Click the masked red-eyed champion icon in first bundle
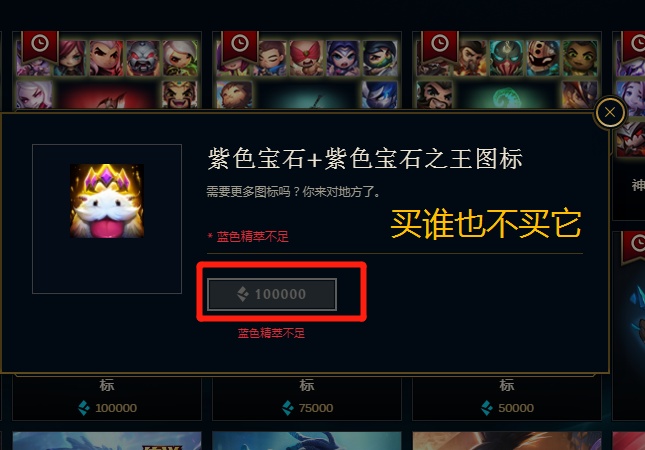Screen dimensions: 645x450 [x=142, y=58]
